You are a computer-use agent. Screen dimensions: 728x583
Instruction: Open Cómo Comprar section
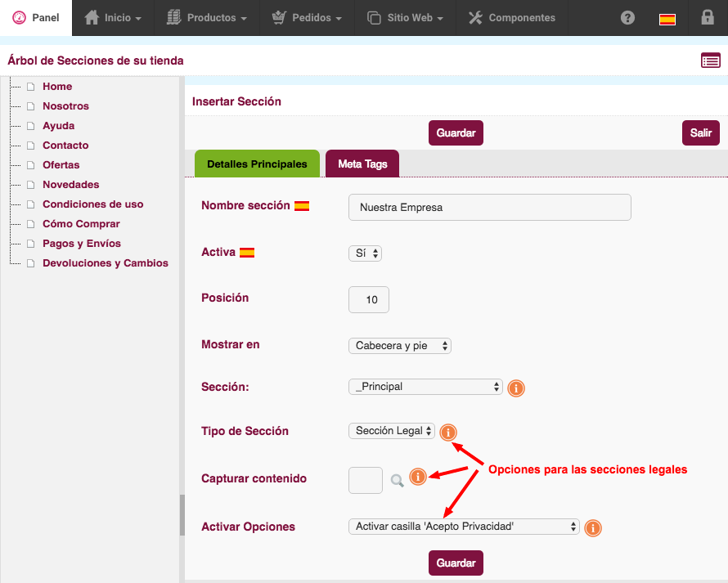(81, 224)
